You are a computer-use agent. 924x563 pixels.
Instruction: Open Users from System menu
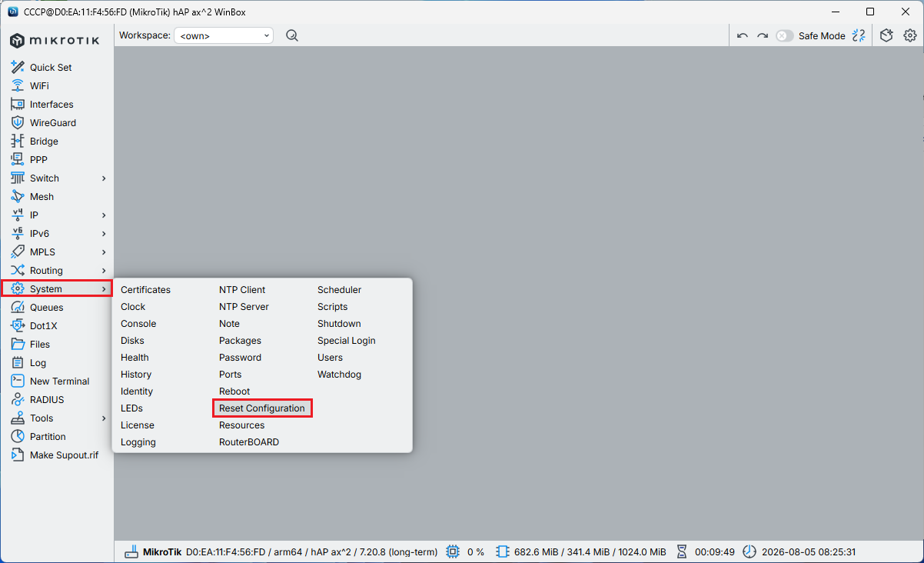click(330, 358)
